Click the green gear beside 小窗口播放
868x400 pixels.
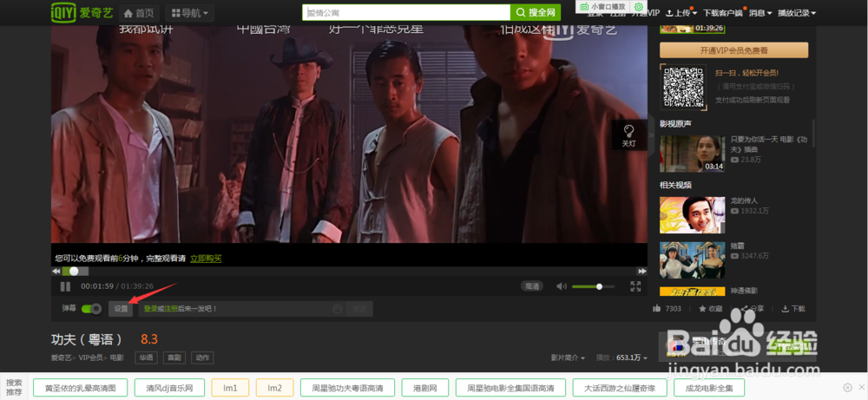pos(638,7)
